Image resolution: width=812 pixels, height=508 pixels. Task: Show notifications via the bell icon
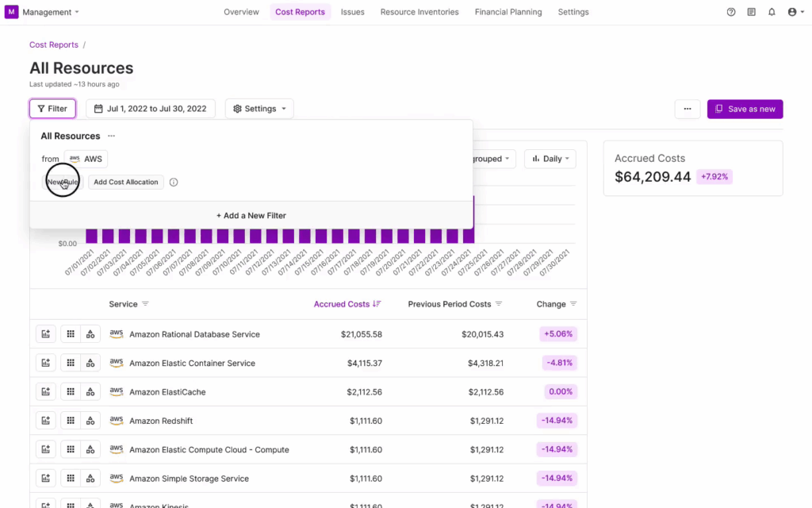pyautogui.click(x=772, y=12)
